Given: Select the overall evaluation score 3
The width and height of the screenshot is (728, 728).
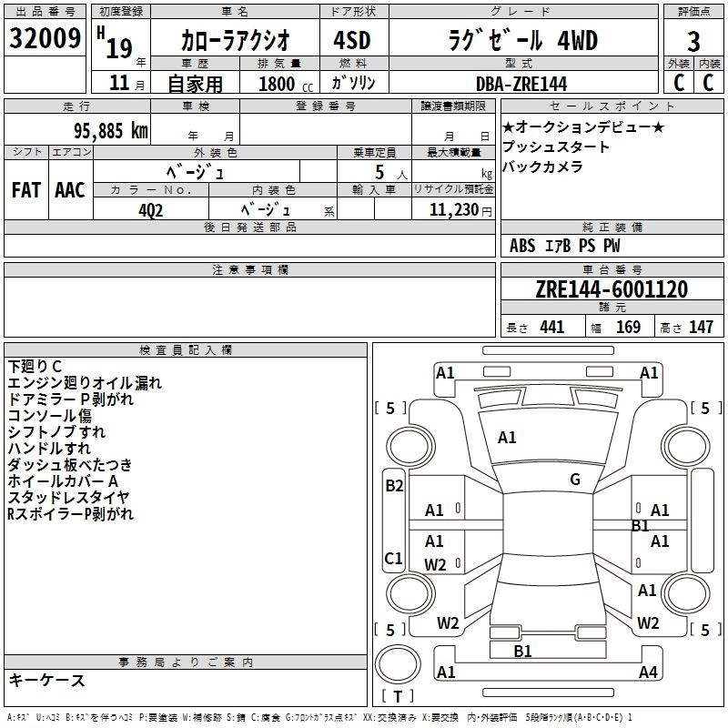Looking at the screenshot, I should [693, 41].
